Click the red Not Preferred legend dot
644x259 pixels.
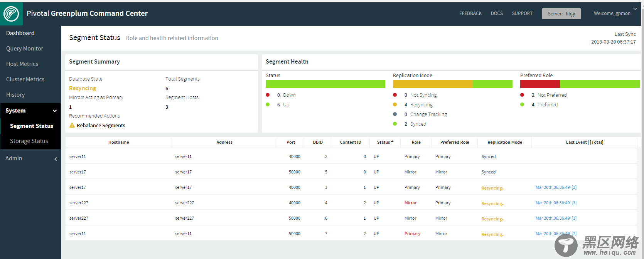522,95
